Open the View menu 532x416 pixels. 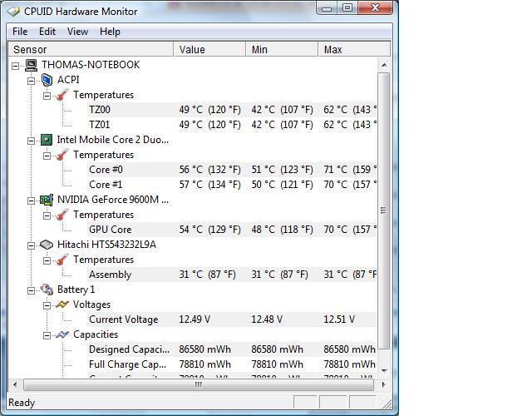pyautogui.click(x=77, y=32)
